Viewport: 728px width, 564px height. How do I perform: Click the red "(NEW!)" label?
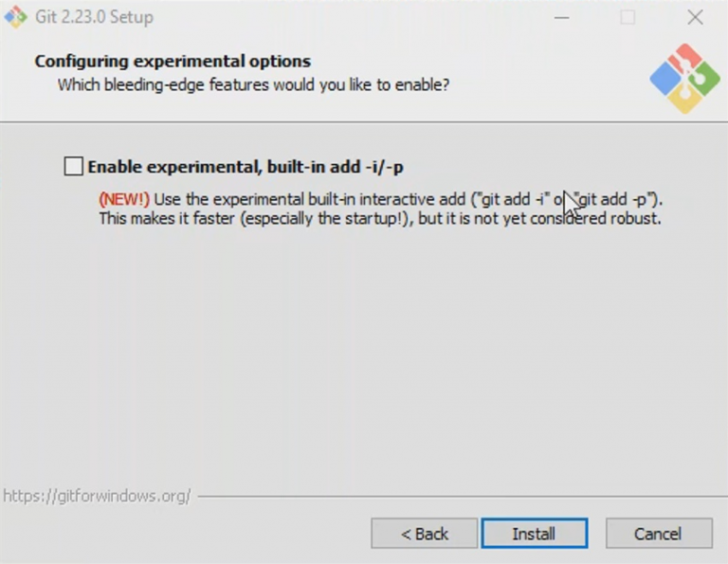point(124,200)
